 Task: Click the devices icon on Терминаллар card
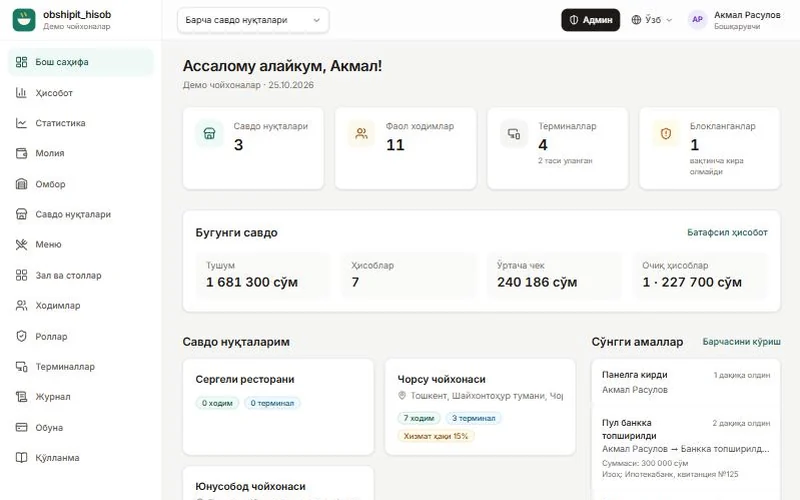[x=514, y=134]
